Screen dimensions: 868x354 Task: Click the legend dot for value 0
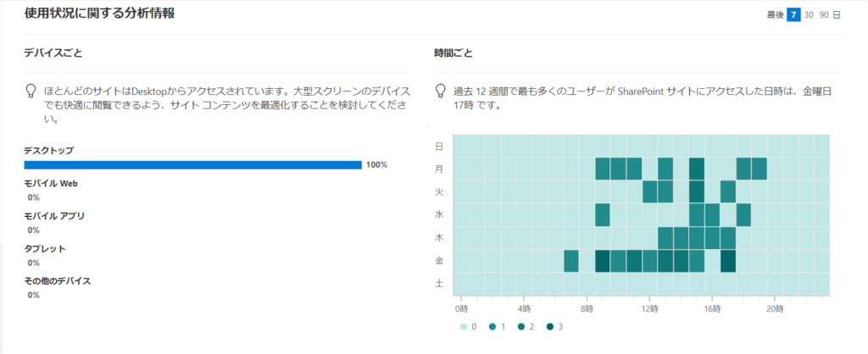point(464,327)
